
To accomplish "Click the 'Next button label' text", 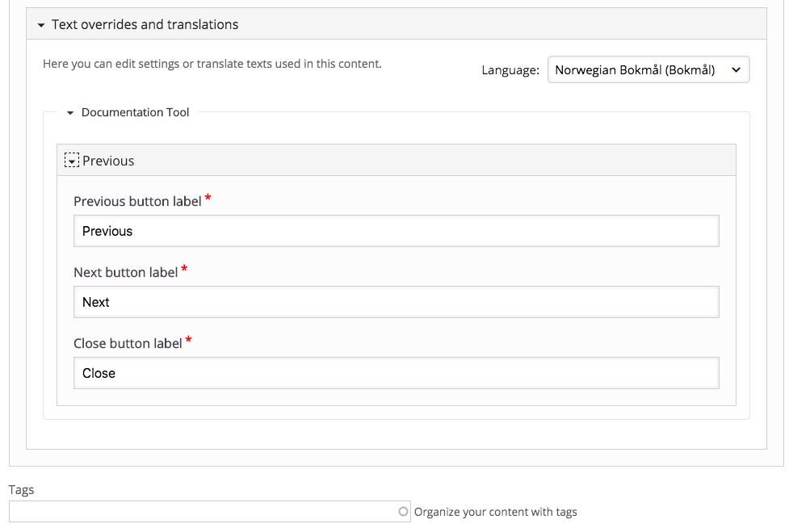I will 125,272.
